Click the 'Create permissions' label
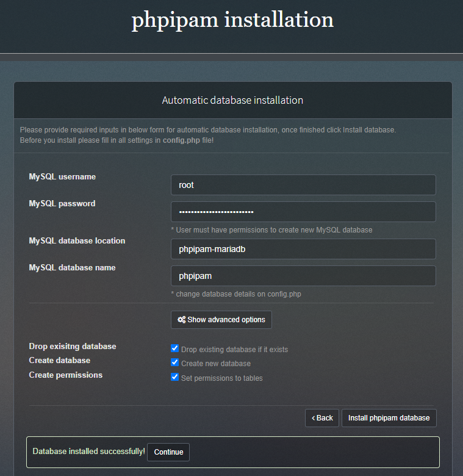Viewport: 463px width, 476px height. click(65, 375)
